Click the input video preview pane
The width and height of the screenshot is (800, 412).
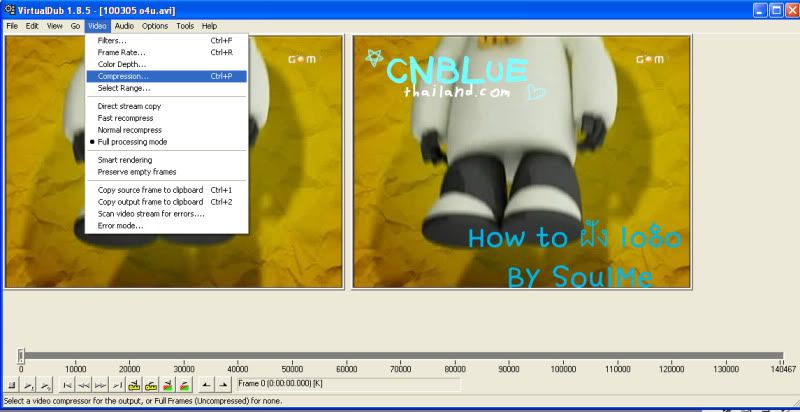[x=173, y=162]
